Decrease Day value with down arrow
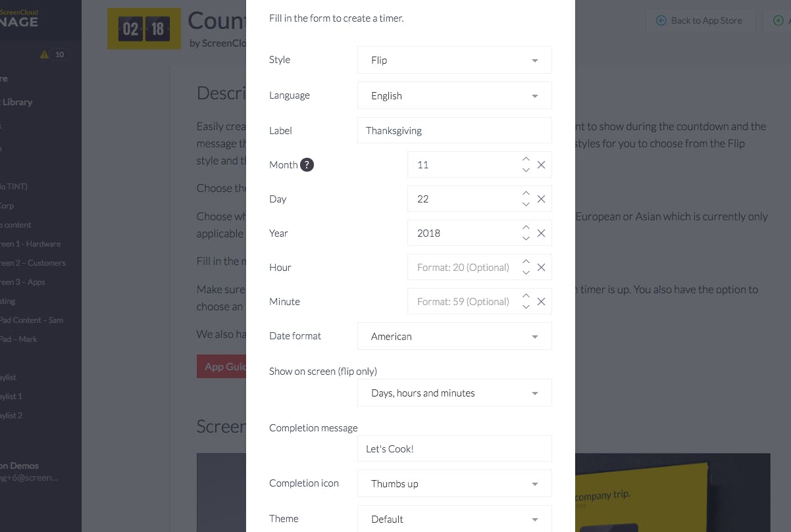The image size is (791, 532). (526, 205)
